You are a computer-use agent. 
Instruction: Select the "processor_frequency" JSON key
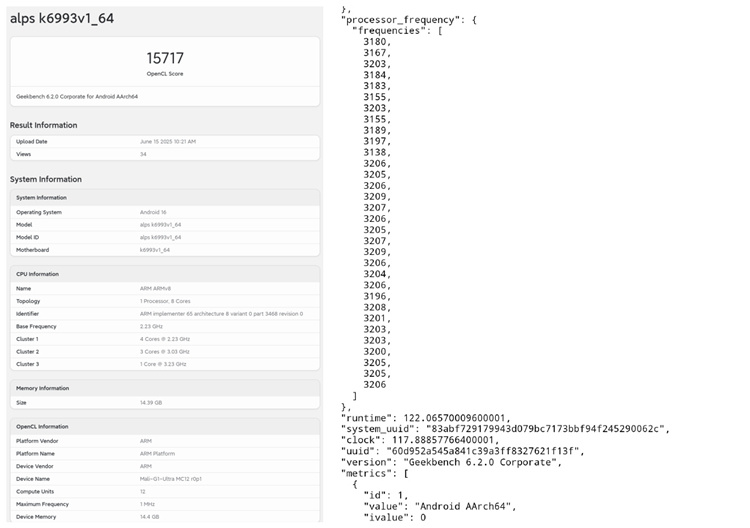click(x=397, y=20)
